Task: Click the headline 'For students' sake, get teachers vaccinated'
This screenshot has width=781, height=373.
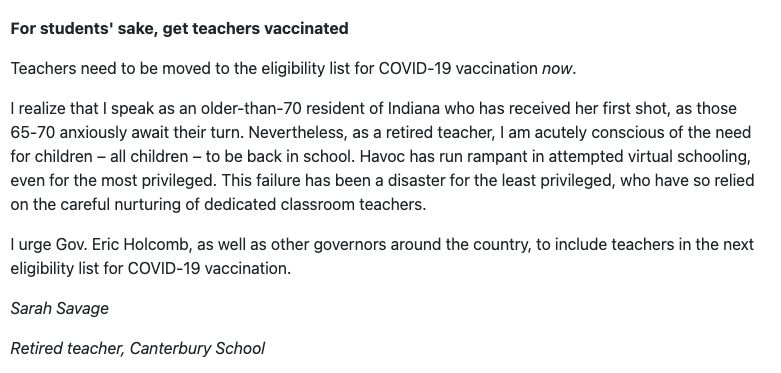Action: (179, 29)
